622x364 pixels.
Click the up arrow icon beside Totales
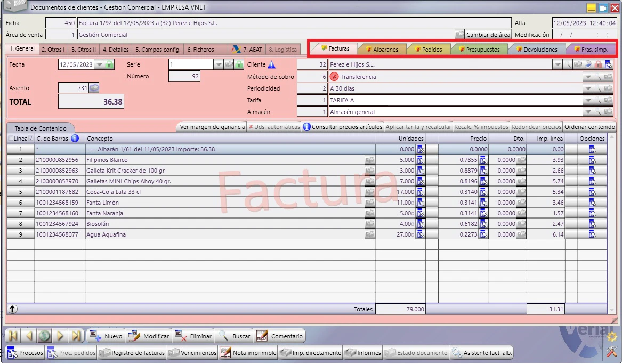(13, 309)
